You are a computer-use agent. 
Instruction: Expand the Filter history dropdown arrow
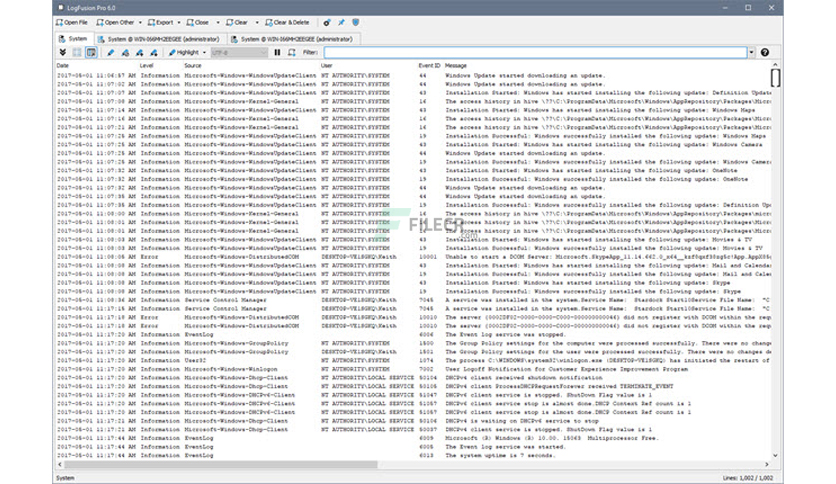coord(751,52)
